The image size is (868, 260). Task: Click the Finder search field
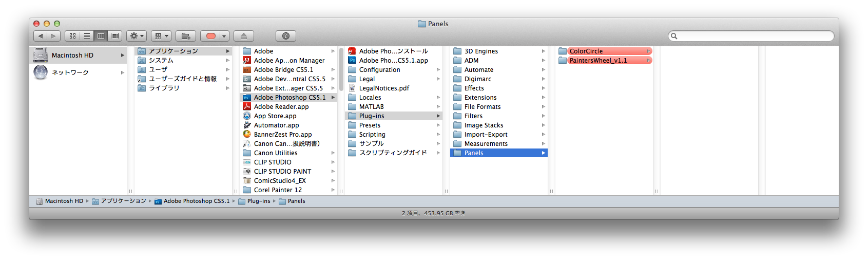point(751,36)
